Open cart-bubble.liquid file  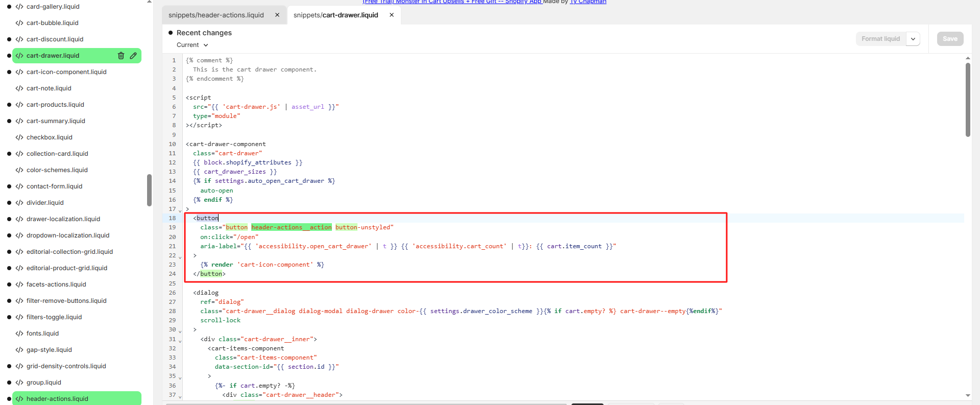(x=52, y=23)
